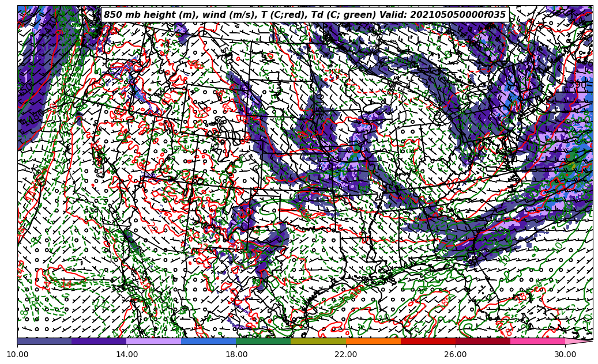Image resolution: width=598 pixels, height=364 pixels.
Task: Click the pink 28–30 colorbar segment
Action: (537, 341)
